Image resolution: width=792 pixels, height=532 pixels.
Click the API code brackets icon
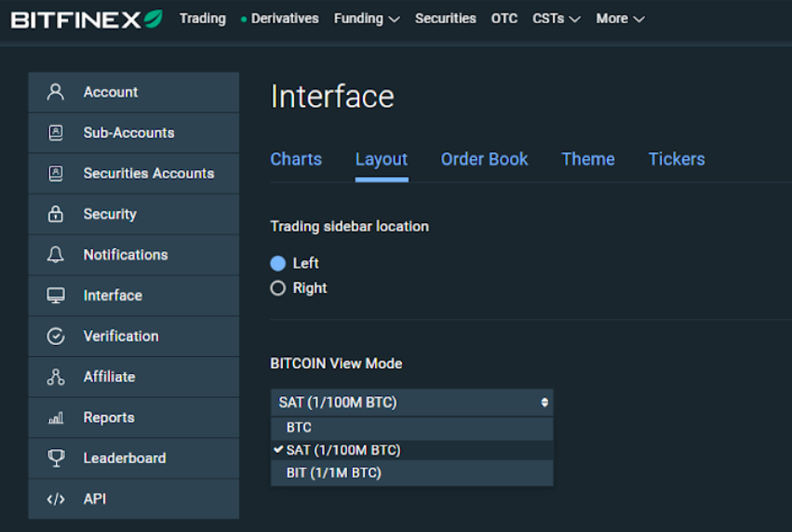(56, 499)
